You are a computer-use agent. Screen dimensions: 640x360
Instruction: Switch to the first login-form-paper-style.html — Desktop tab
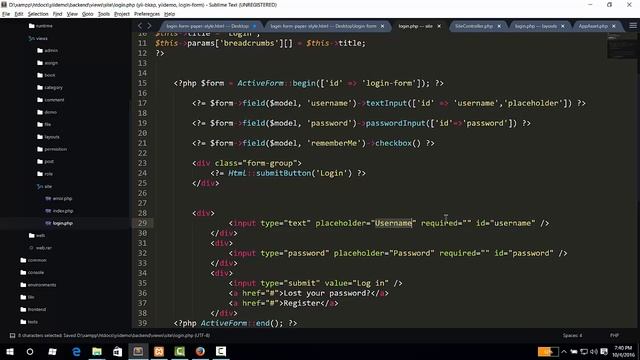click(x=207, y=26)
